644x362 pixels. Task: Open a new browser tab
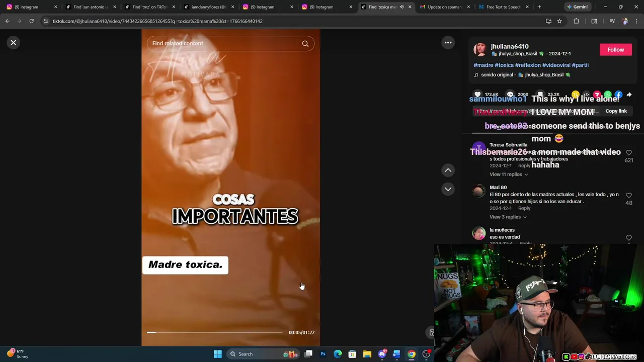coord(539,7)
